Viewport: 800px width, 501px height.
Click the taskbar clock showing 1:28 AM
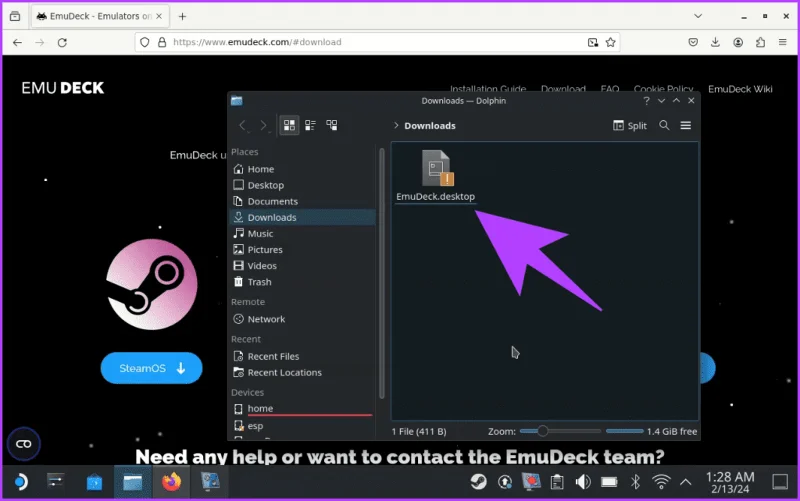(730, 482)
